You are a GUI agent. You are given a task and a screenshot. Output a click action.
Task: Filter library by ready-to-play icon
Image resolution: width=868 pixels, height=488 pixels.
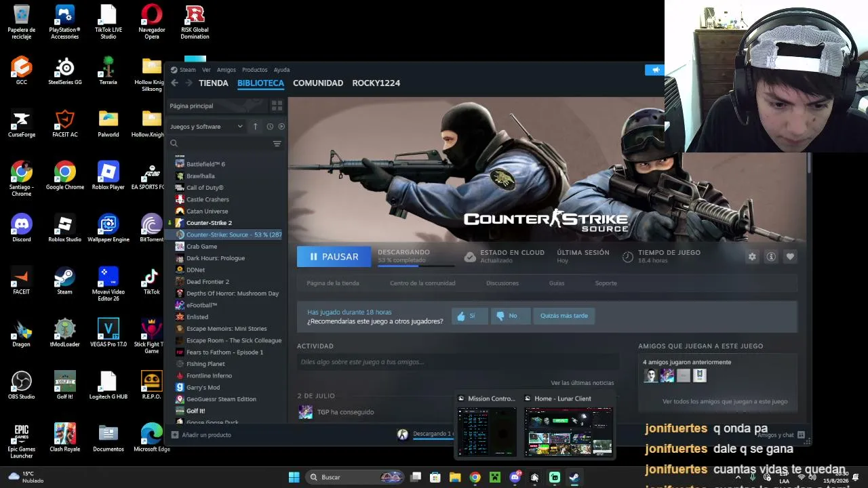point(281,127)
